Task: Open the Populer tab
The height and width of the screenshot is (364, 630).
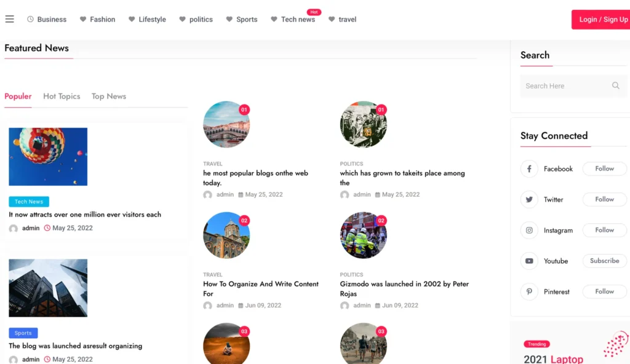Action: pos(18,97)
